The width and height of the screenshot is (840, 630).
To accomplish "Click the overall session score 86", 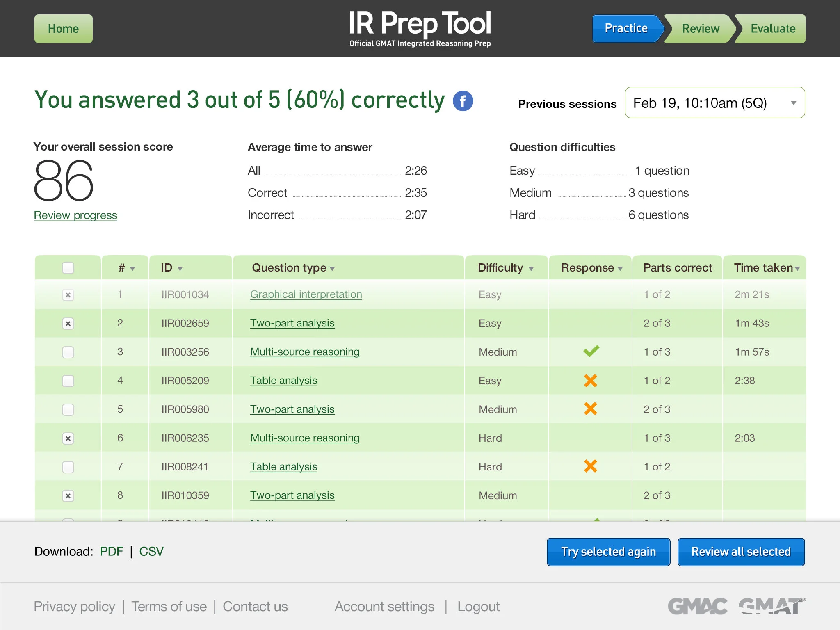I will point(64,181).
